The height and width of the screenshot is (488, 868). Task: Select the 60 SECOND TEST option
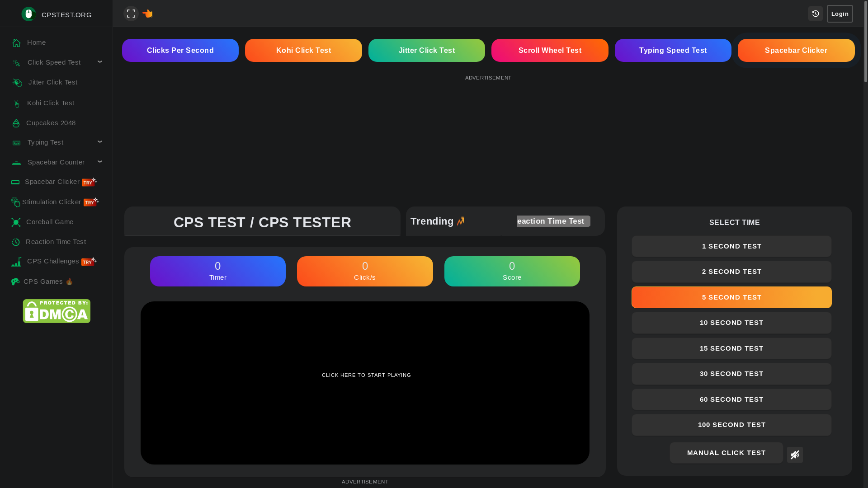pos(731,399)
